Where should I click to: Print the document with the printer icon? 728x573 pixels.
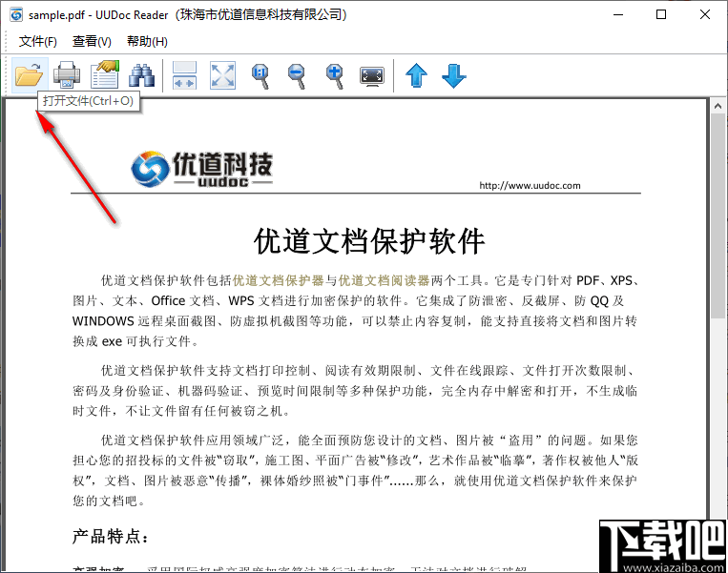tap(67, 74)
